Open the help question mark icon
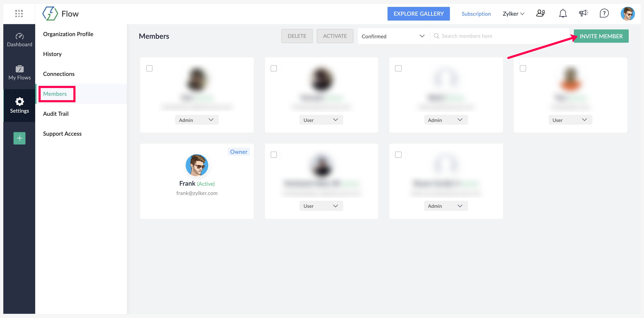This screenshot has height=318, width=644. click(604, 13)
